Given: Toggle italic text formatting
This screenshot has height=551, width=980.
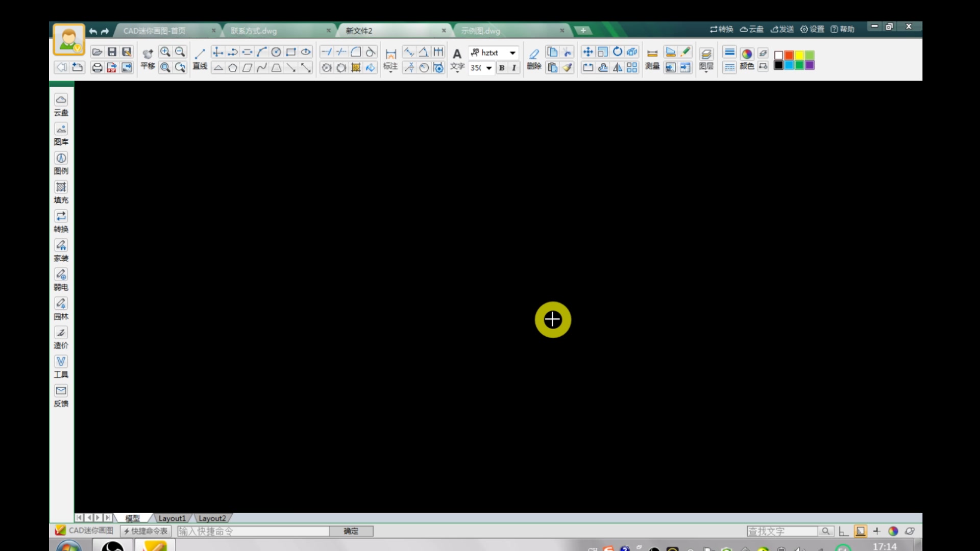Looking at the screenshot, I should click(514, 68).
